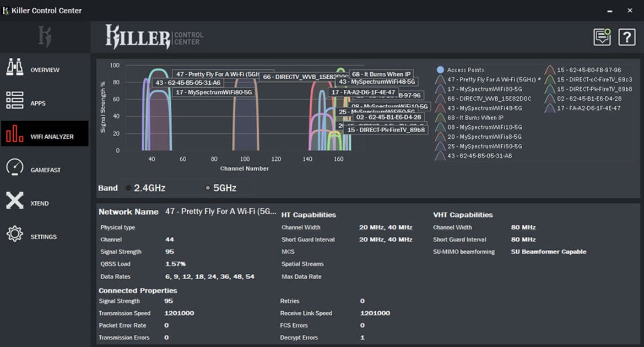Click the '15 - DIRECT-Pk-FireTV_89b8' chart label
The image size is (644, 347).
click(386, 130)
